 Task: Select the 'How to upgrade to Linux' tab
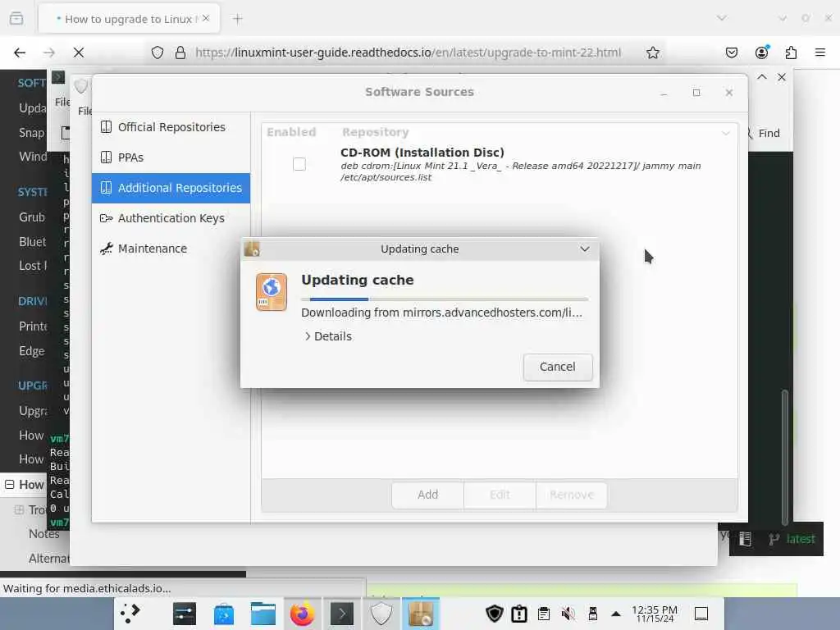(129, 19)
